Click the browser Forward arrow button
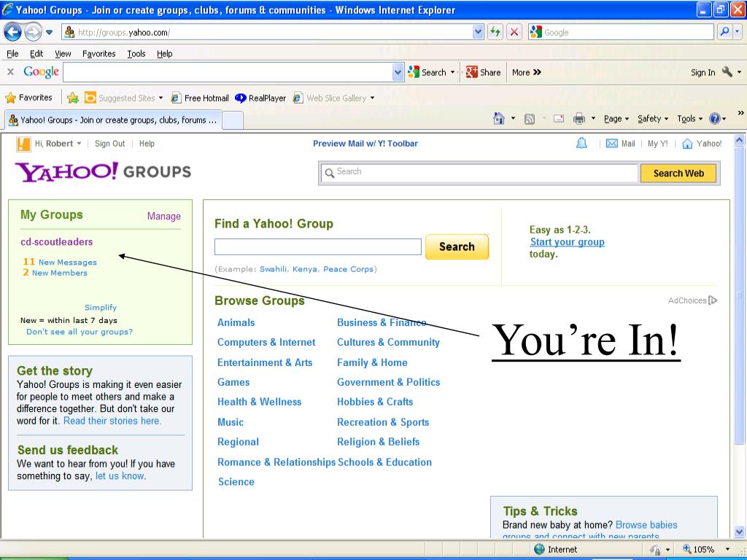Viewport: 747px width, 560px height. pyautogui.click(x=33, y=32)
